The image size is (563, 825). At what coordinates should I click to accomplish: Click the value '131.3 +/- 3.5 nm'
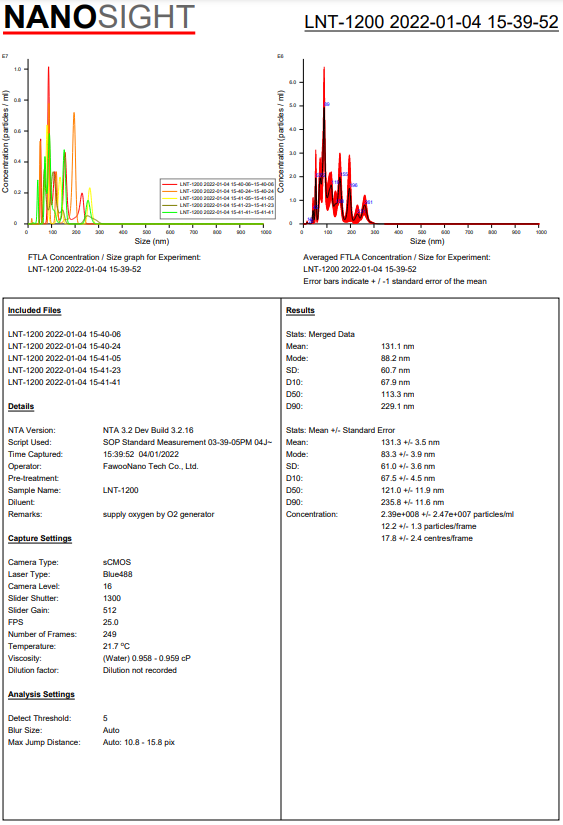410,442
